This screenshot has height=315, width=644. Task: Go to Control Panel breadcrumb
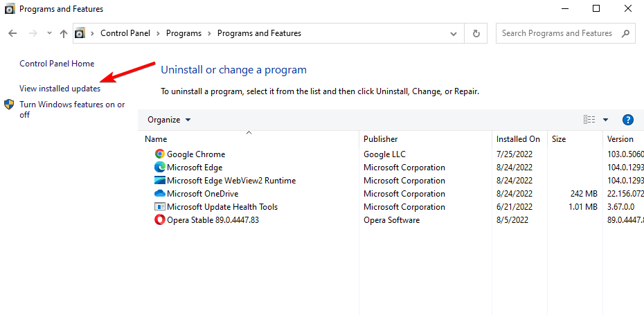click(x=125, y=33)
